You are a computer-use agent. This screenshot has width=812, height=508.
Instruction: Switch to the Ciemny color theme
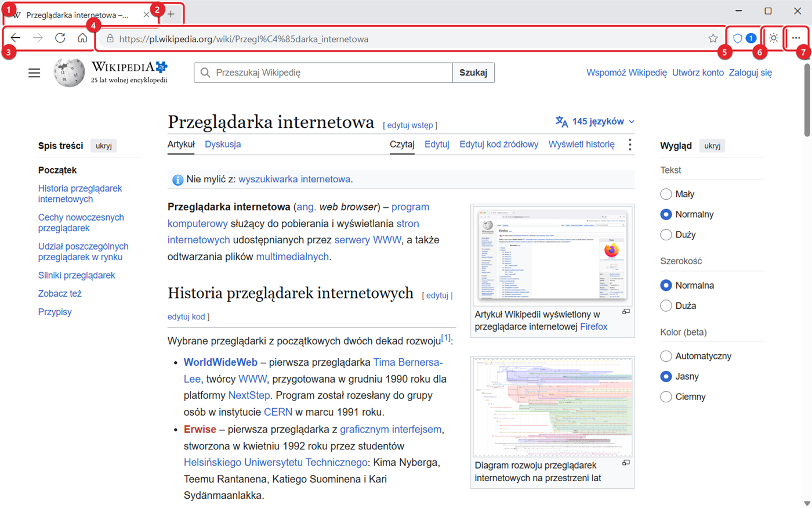pos(666,397)
